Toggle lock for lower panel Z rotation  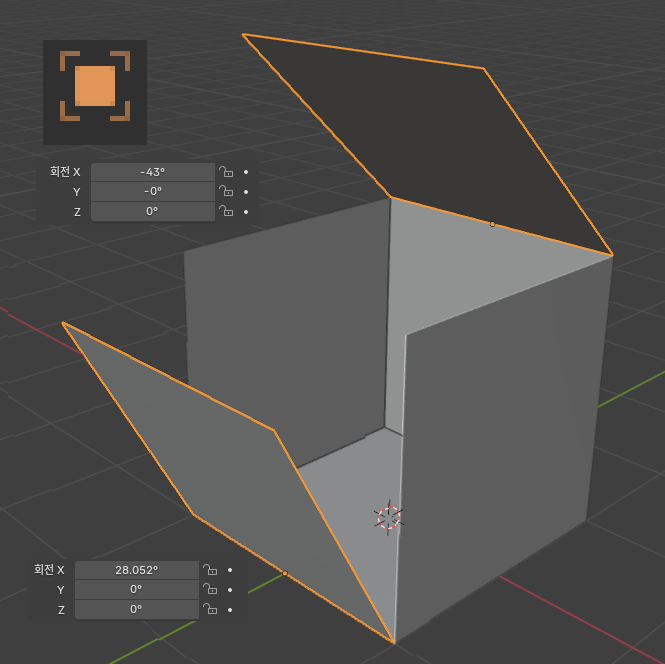tap(210, 609)
